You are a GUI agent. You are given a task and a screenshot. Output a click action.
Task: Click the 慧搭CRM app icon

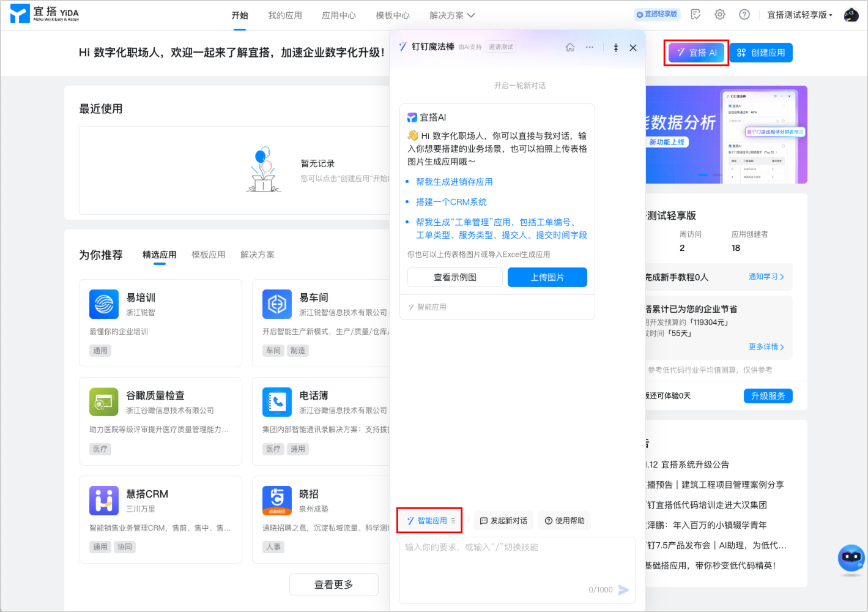pos(104,501)
